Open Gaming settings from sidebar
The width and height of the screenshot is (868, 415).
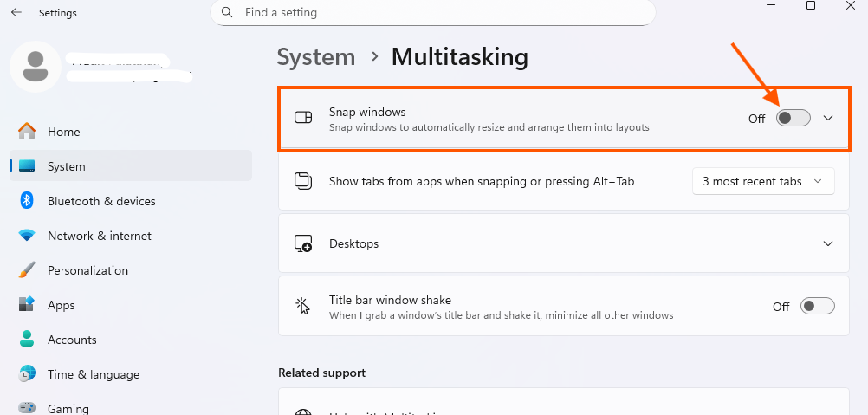(x=68, y=408)
